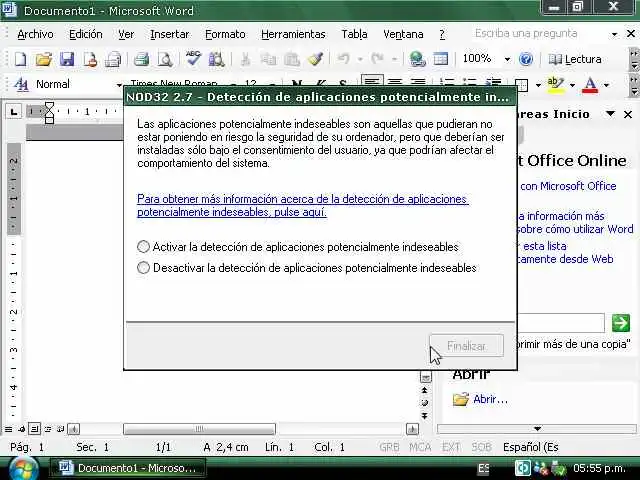Open the question box dropdown arrow
Viewport: 640px width, 480px height.
[614, 34]
